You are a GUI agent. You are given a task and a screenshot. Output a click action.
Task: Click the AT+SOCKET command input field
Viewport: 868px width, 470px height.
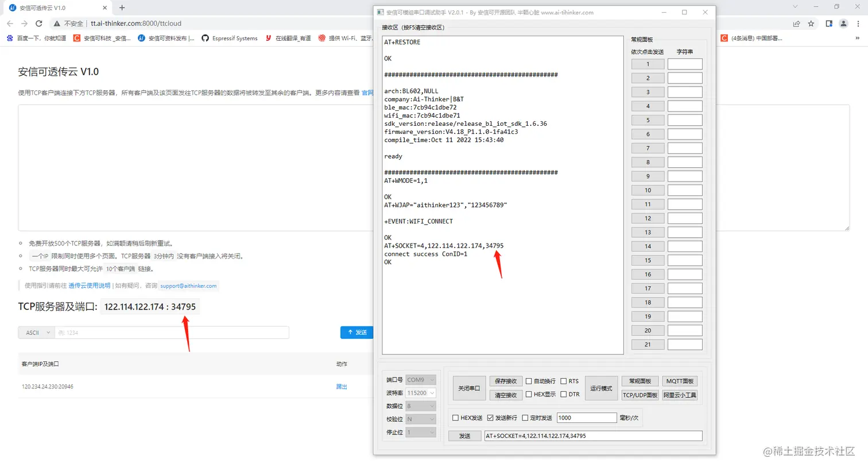593,436
